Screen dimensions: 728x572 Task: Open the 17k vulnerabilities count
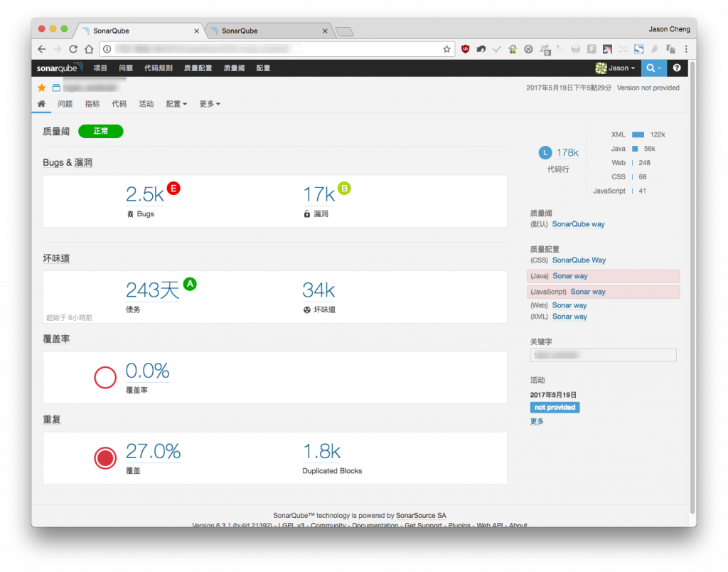click(x=319, y=194)
